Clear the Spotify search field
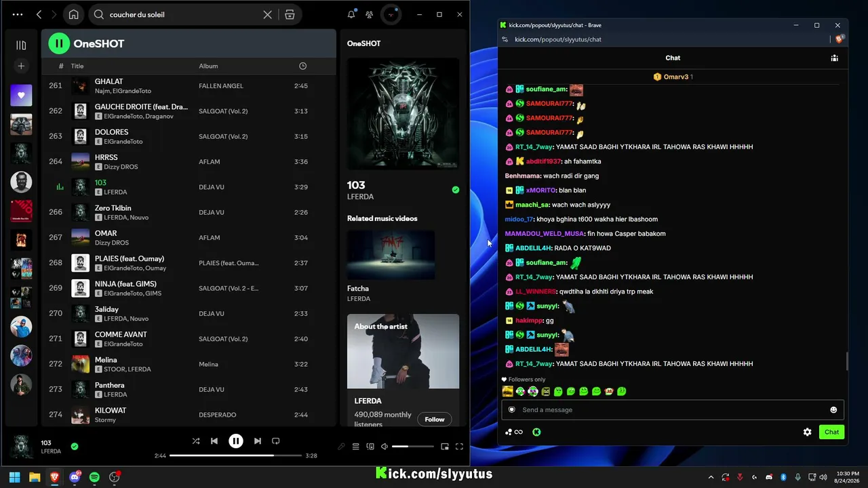The width and height of the screenshot is (868, 488). click(x=268, y=14)
